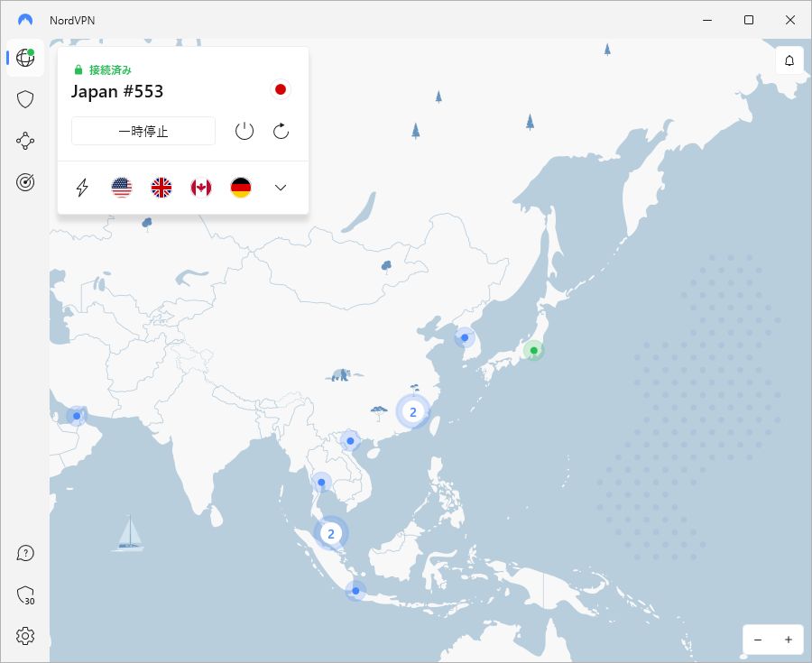Viewport: 812px width, 663px height.
Task: Click the Japan flag beside Japan #553
Action: tap(281, 89)
